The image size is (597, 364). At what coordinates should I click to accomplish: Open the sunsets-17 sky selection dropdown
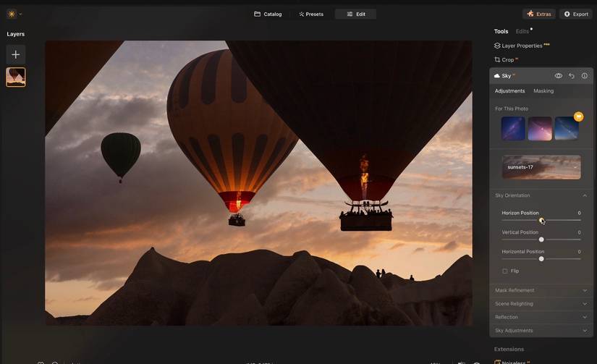(541, 167)
